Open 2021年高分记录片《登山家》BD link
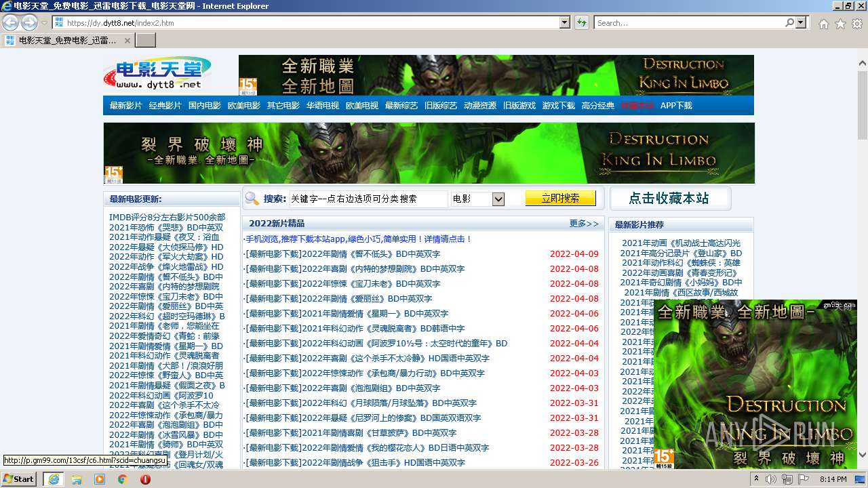Image resolution: width=868 pixels, height=488 pixels. pyautogui.click(x=681, y=253)
